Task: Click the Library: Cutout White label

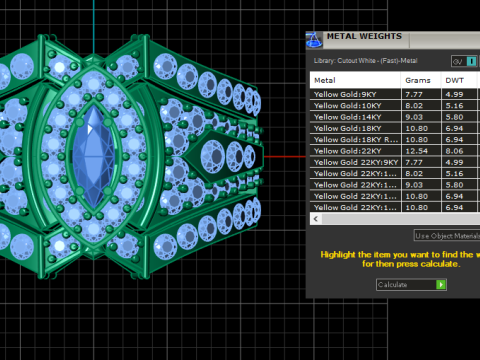Action: click(x=365, y=61)
